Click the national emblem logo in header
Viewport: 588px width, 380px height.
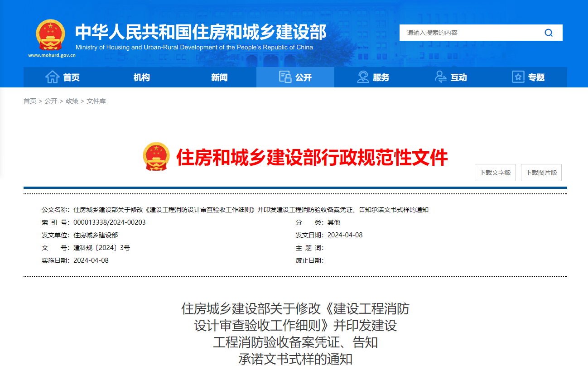pos(50,35)
